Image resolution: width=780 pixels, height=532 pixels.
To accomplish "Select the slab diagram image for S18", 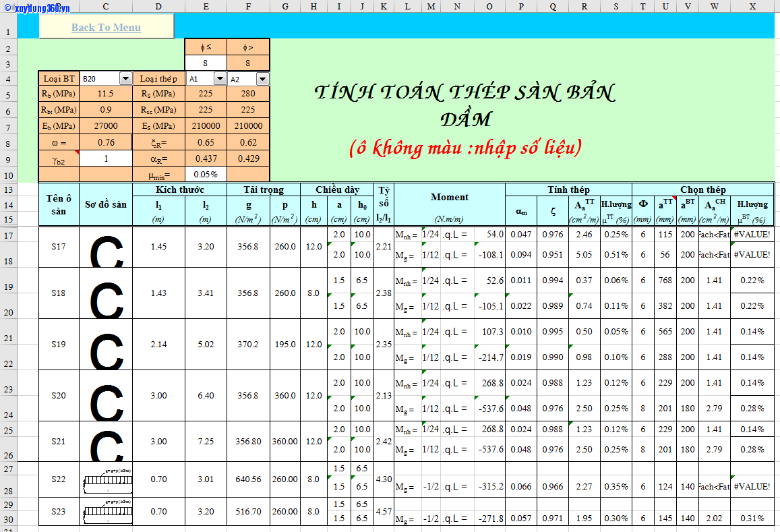I will tap(106, 294).
